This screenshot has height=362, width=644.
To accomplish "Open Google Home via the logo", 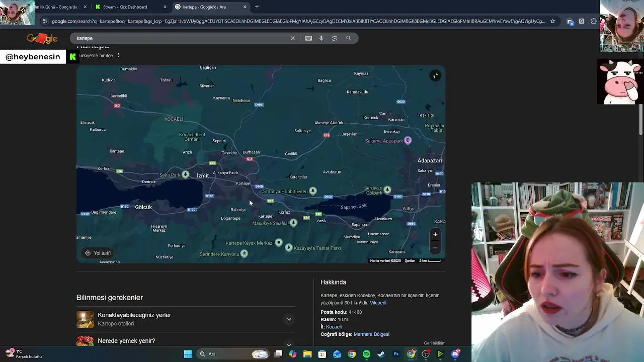I will point(42,38).
